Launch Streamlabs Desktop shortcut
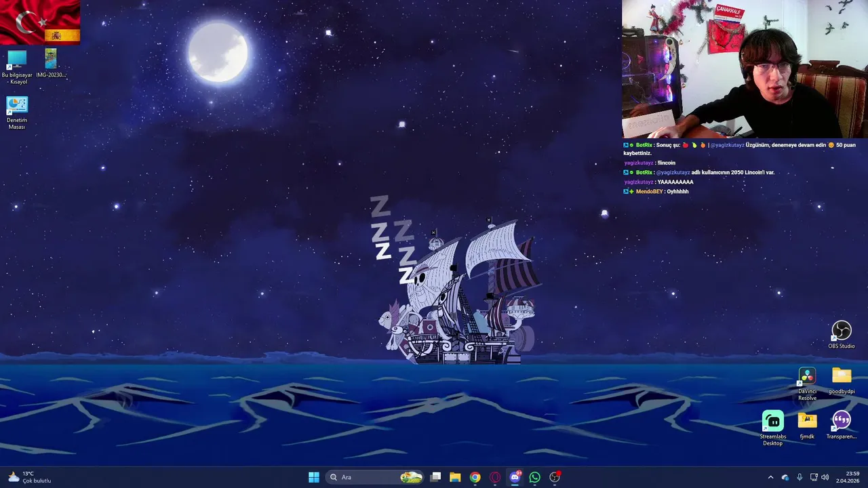This screenshot has width=868, height=488. pyautogui.click(x=773, y=428)
